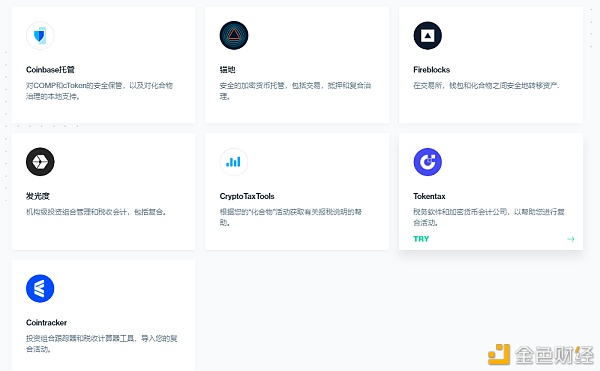Click the CryptoTaxTools description text
Viewport: 600px width, 371px height.
pos(291,217)
